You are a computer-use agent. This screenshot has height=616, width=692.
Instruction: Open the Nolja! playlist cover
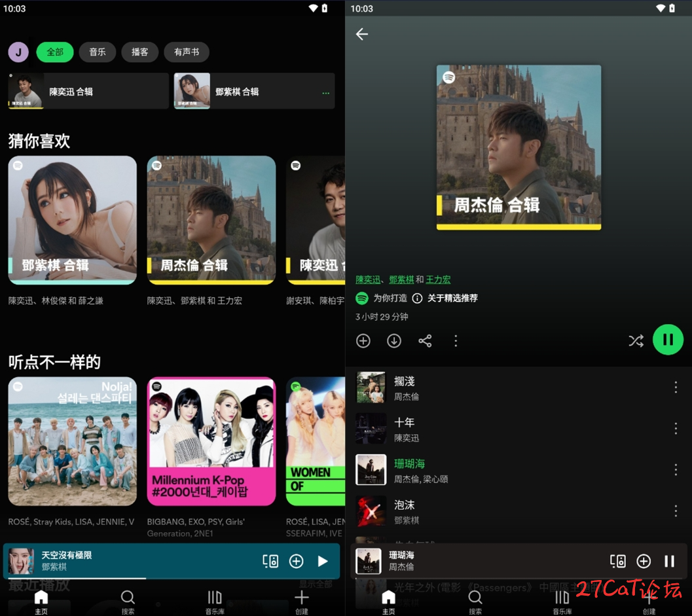pos(73,441)
